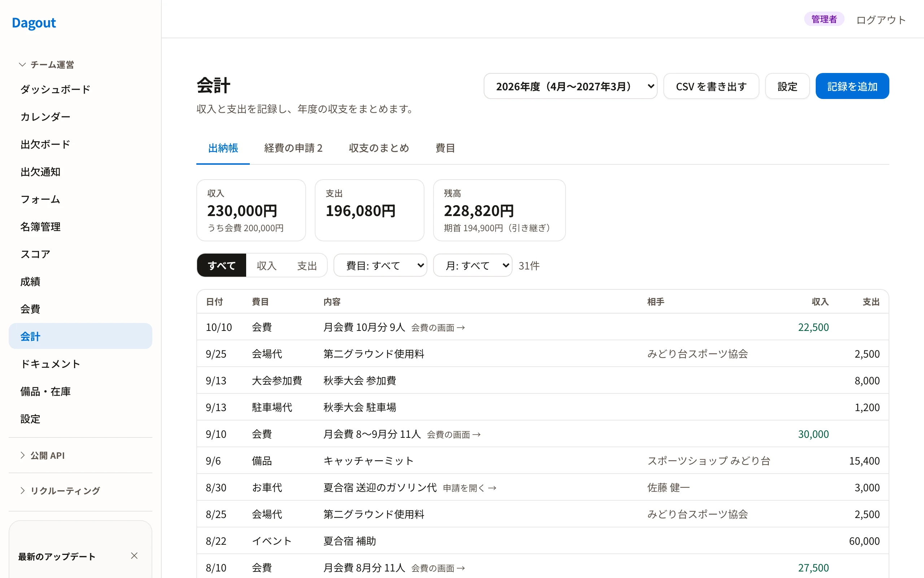Open フォーム in sidebar
924x578 pixels.
80,199
